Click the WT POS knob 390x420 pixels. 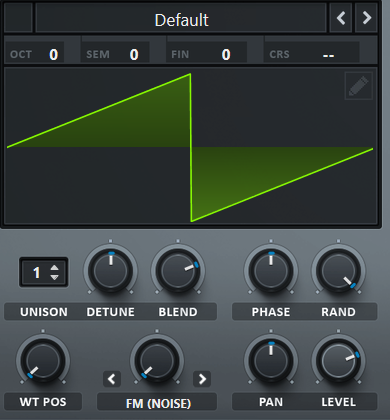[43, 361]
